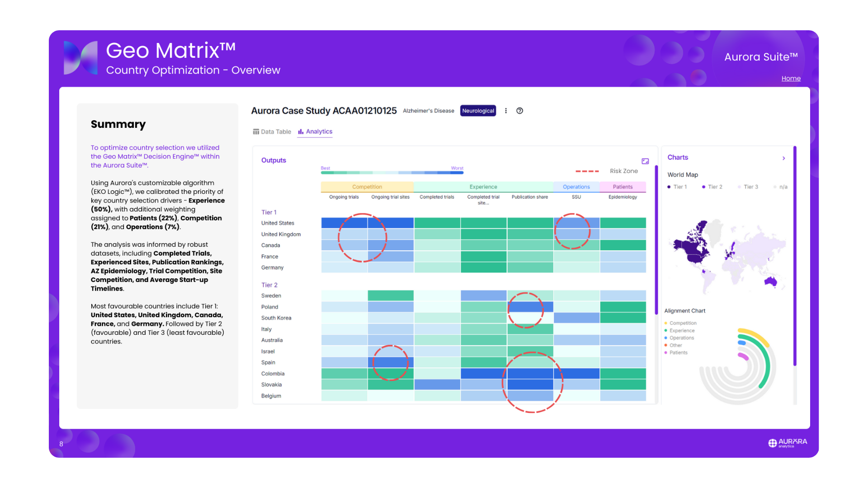868x488 pixels.
Task: Toggle n/a in World Map legend
Action: tap(781, 187)
